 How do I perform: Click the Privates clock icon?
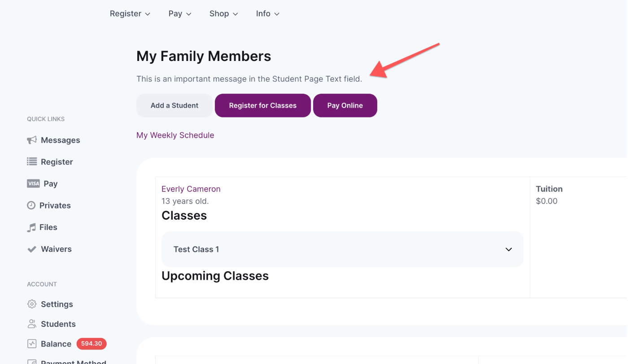pyautogui.click(x=31, y=205)
